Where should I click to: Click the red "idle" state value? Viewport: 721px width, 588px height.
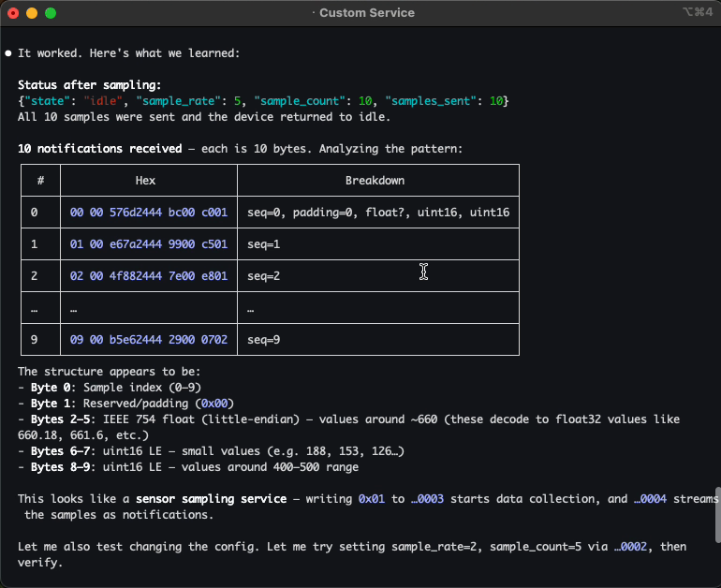[103, 101]
